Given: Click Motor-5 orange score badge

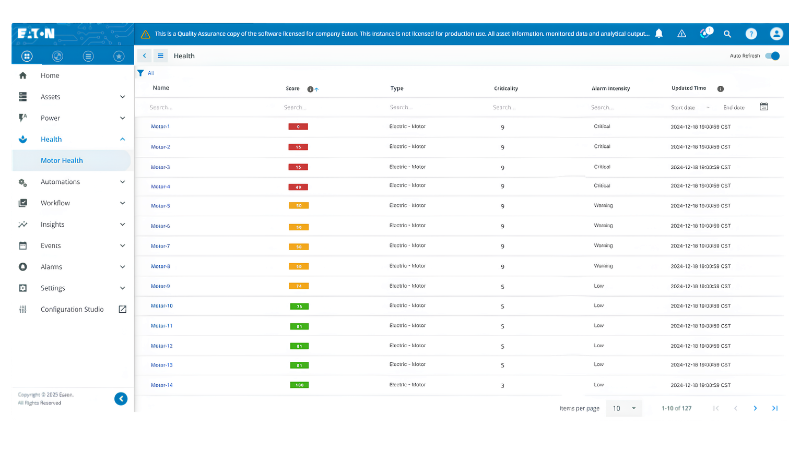Looking at the screenshot, I should pos(299,206).
